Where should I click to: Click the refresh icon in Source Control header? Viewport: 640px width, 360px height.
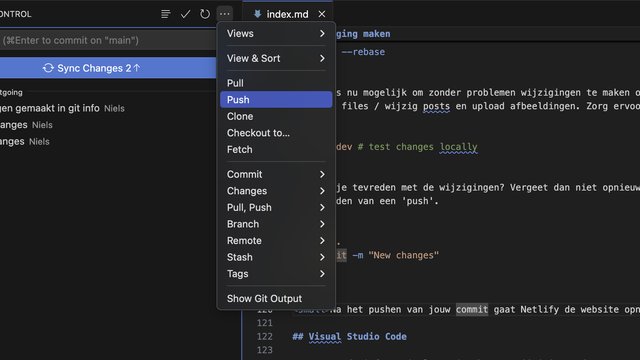[205, 14]
